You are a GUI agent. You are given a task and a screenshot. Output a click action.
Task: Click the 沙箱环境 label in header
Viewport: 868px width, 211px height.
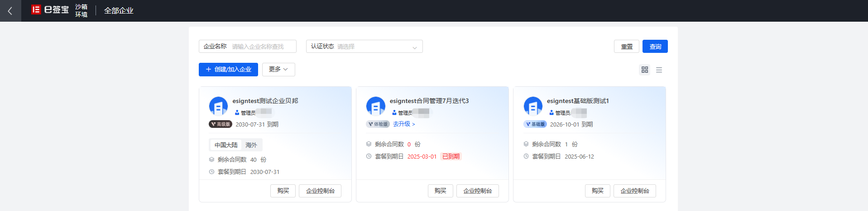pos(82,11)
